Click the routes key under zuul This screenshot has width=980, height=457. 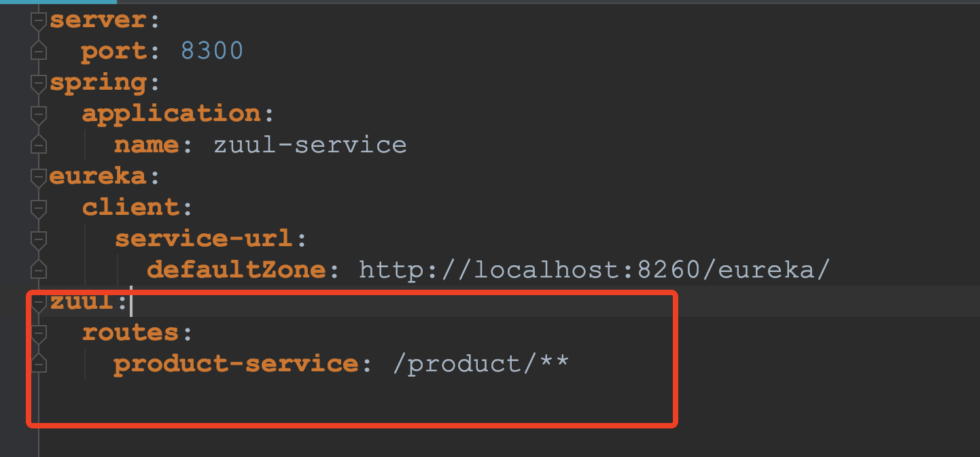coord(130,333)
